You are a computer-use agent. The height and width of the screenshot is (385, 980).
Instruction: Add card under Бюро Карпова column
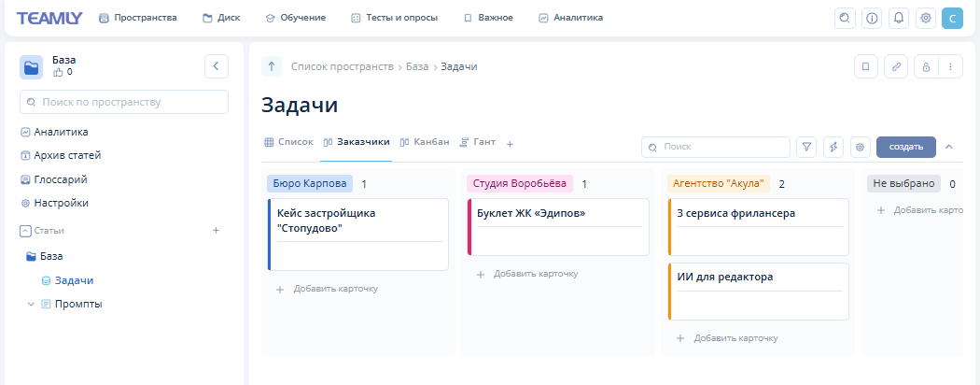[x=328, y=289]
